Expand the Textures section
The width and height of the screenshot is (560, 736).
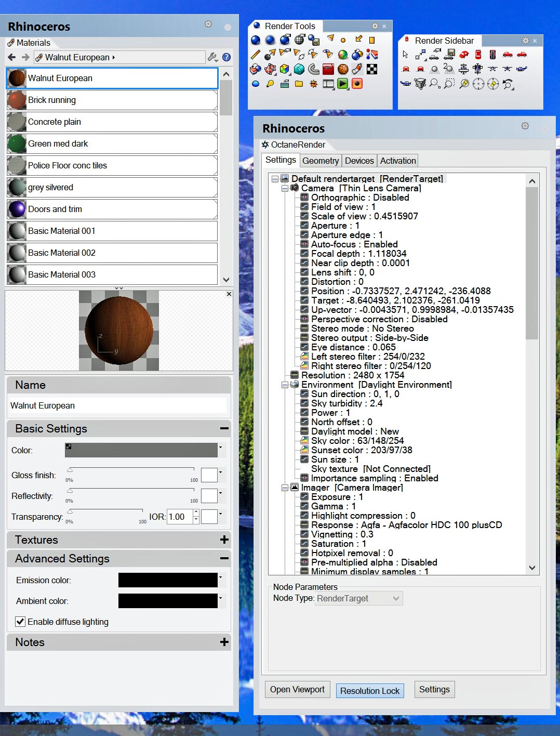point(224,540)
